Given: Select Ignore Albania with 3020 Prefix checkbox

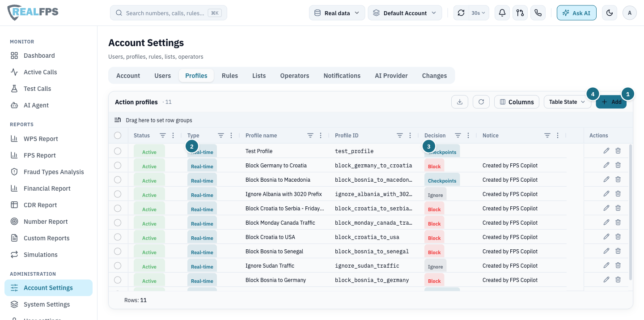Looking at the screenshot, I should pyautogui.click(x=118, y=194).
